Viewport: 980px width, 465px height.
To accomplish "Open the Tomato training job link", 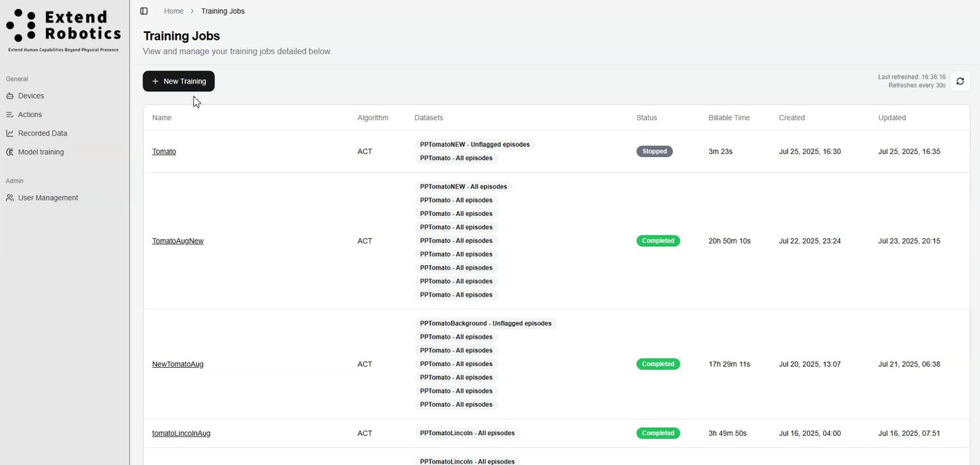I will (x=164, y=152).
